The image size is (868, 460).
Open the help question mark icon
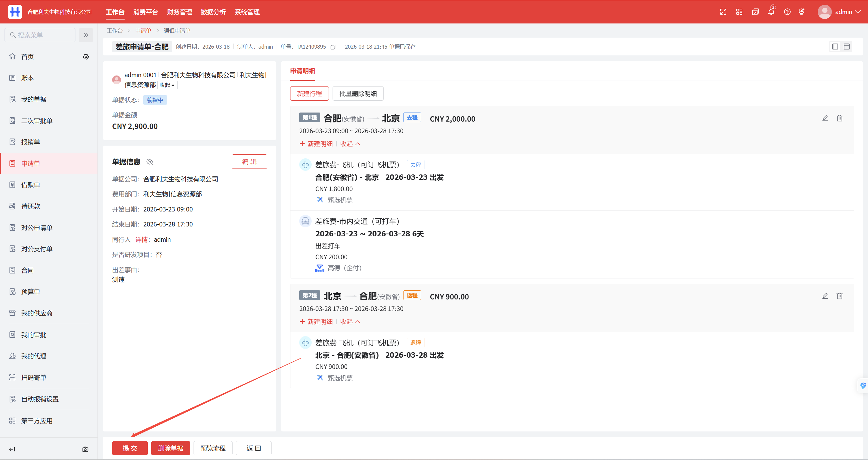(x=787, y=12)
